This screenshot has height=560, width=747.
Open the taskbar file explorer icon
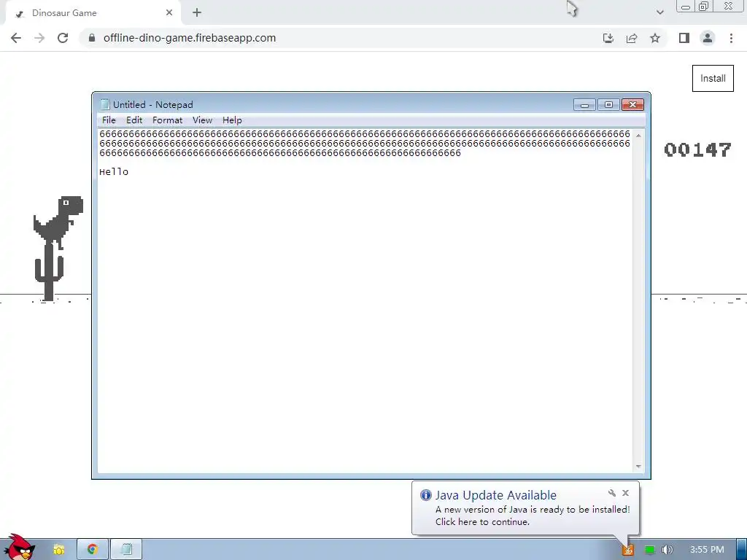[58, 550]
